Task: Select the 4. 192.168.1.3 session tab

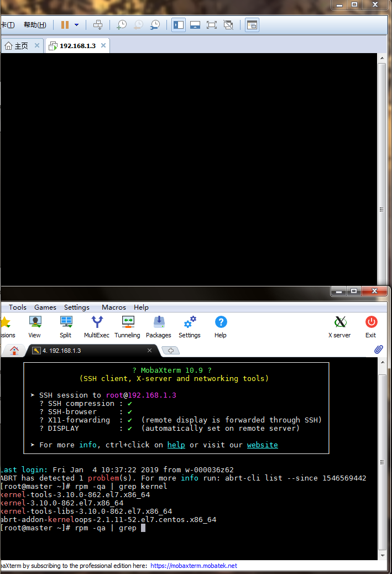Action: 91,351
